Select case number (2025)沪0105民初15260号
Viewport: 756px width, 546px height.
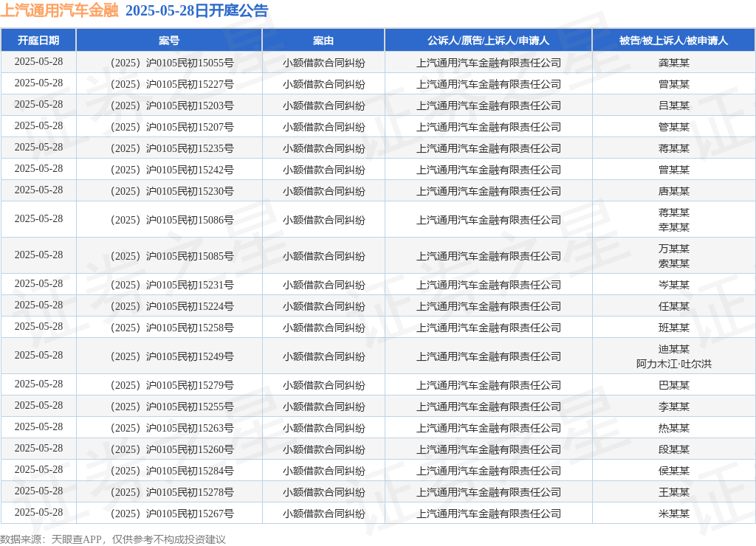(172, 449)
